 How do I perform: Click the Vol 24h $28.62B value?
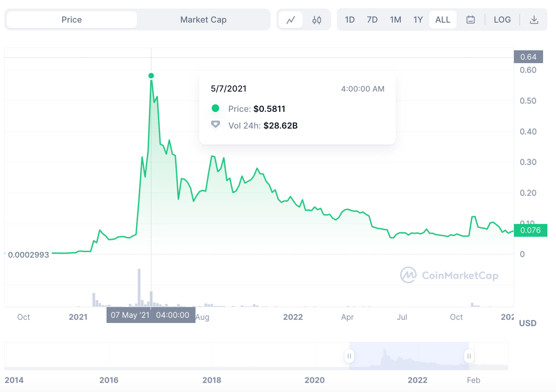click(281, 125)
